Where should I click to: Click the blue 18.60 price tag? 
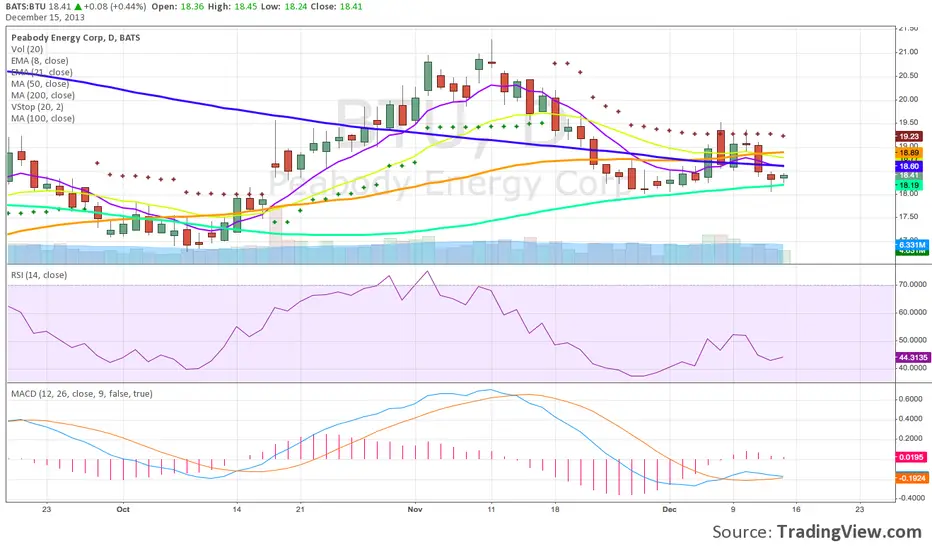click(x=909, y=167)
